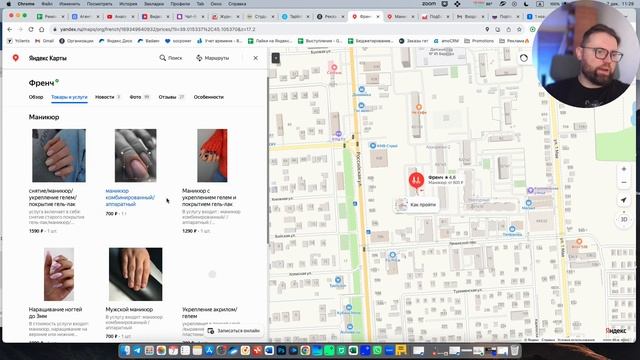The image size is (640, 360).
Task: Toggle 3D map view
Action: pyautogui.click(x=624, y=219)
